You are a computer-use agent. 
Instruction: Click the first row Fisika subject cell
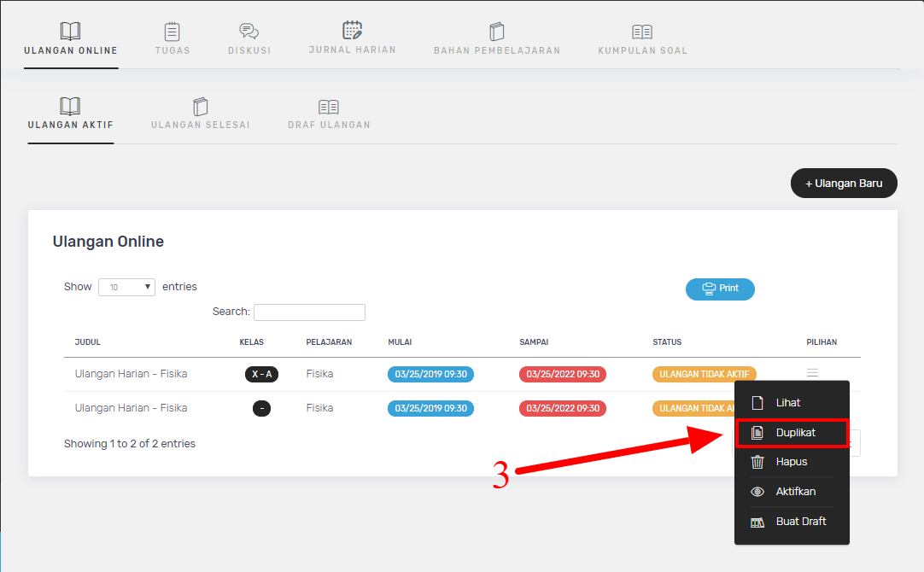(x=319, y=374)
